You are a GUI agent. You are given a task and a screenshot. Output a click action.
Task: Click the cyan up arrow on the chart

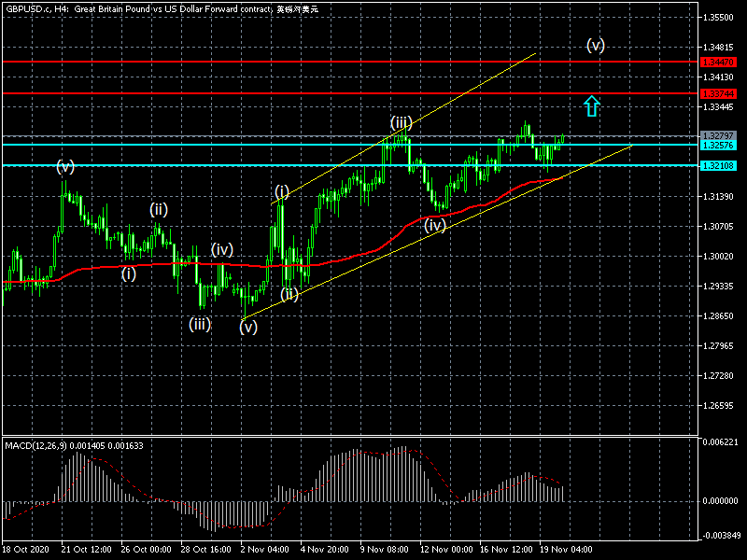tap(591, 105)
